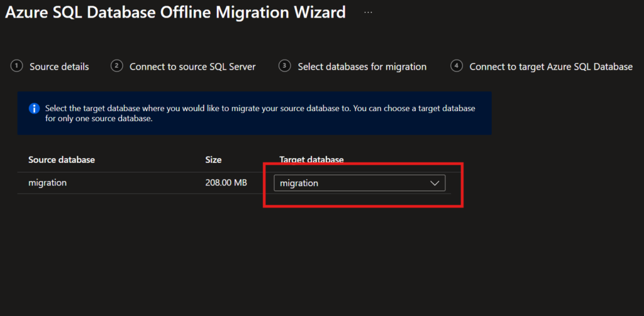Click the selected migration value inside target dropdown

click(x=299, y=183)
